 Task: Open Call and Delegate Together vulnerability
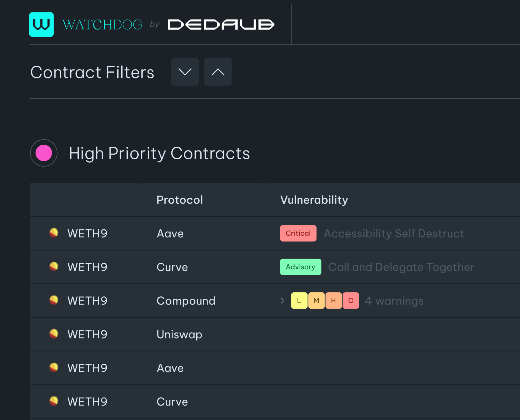coord(401,267)
